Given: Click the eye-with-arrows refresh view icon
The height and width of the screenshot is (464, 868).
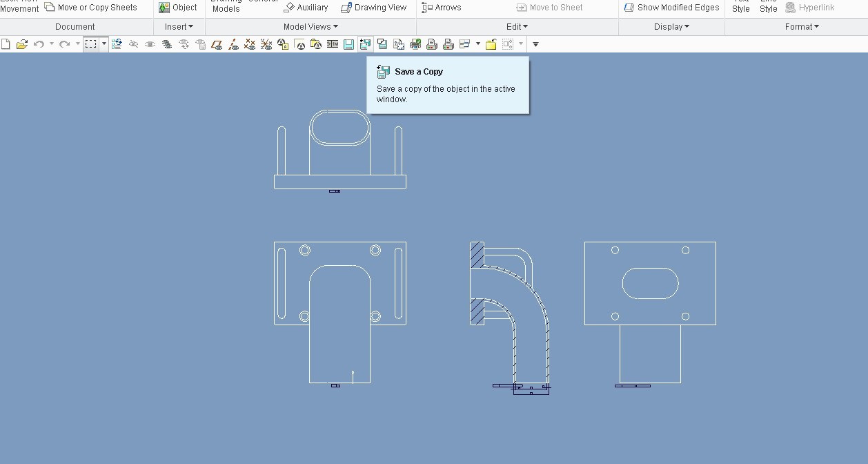Looking at the screenshot, I should pyautogui.click(x=184, y=44).
